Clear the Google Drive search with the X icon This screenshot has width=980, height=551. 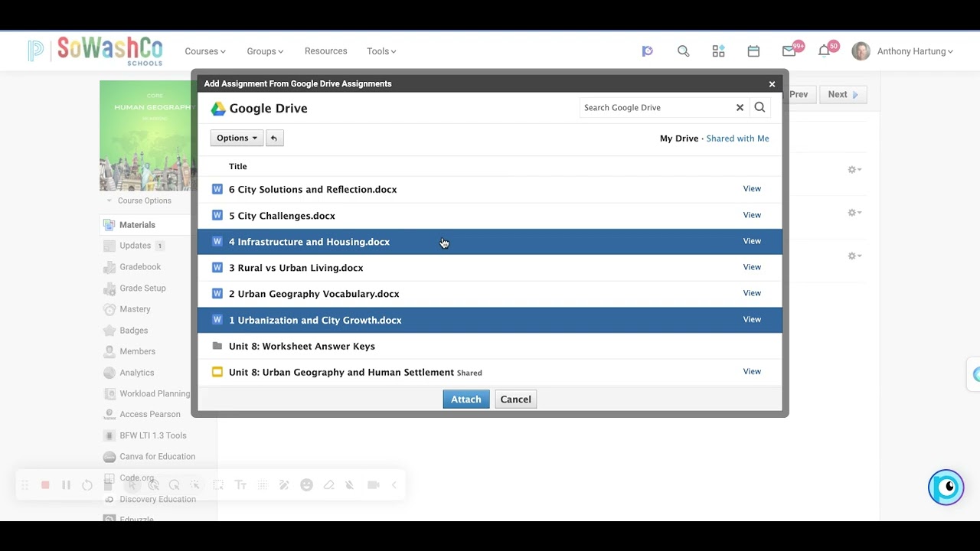coord(740,108)
